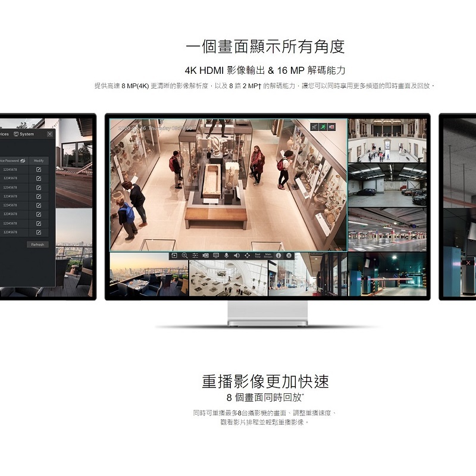Image resolution: width=476 pixels, height=476 pixels.
Task: Open PTZ directional control icon
Action: tap(247, 255)
